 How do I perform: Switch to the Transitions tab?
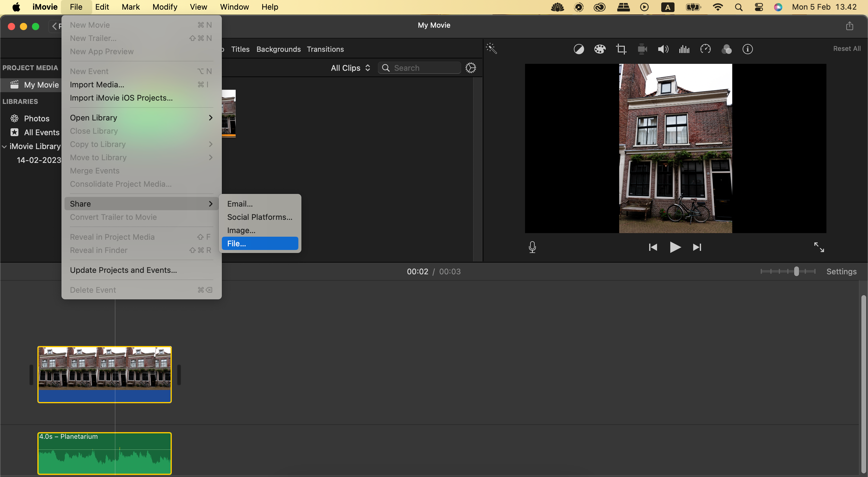pyautogui.click(x=325, y=49)
